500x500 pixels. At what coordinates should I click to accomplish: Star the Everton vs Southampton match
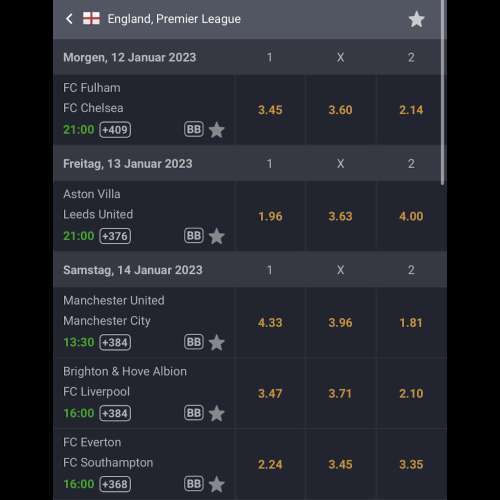pos(217,484)
